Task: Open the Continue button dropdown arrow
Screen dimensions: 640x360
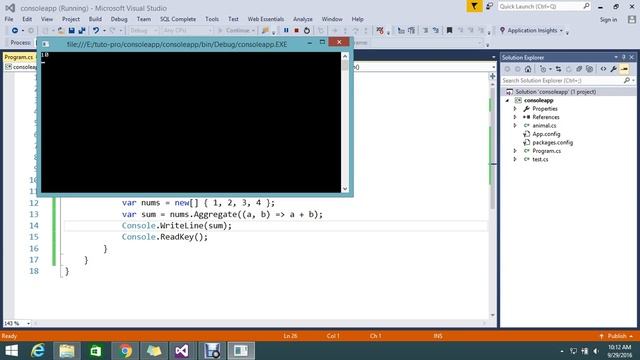Action: coord(253,31)
